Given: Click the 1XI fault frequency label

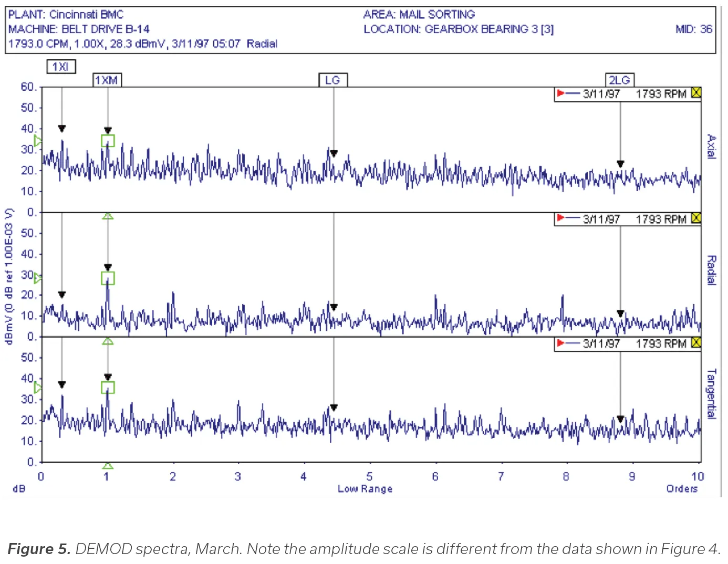Looking at the screenshot, I should pyautogui.click(x=61, y=67).
